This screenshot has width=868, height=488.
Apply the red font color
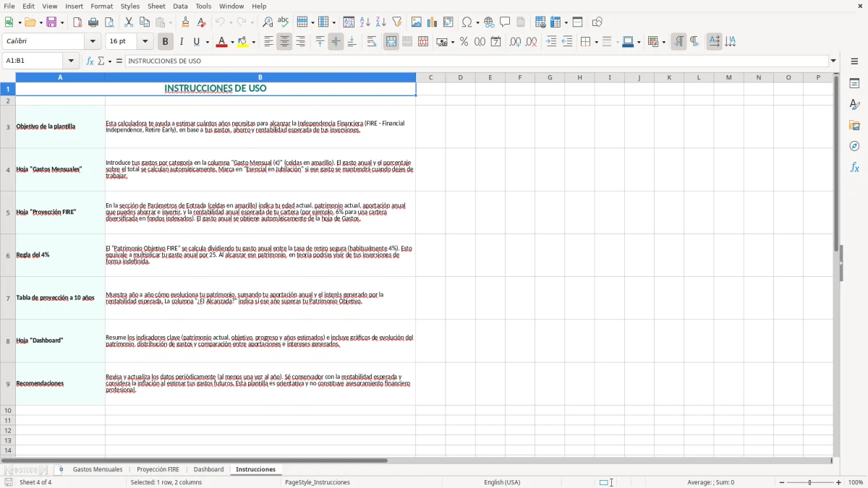click(221, 42)
